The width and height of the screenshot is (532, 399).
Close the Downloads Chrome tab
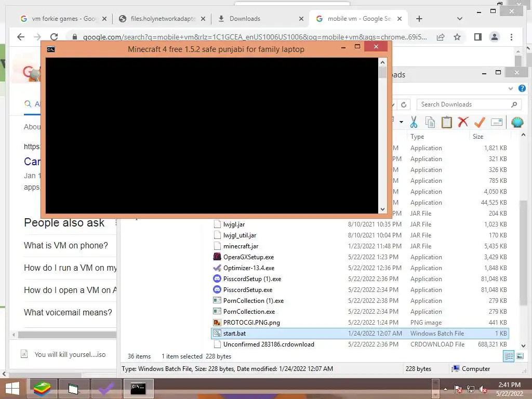point(301,19)
